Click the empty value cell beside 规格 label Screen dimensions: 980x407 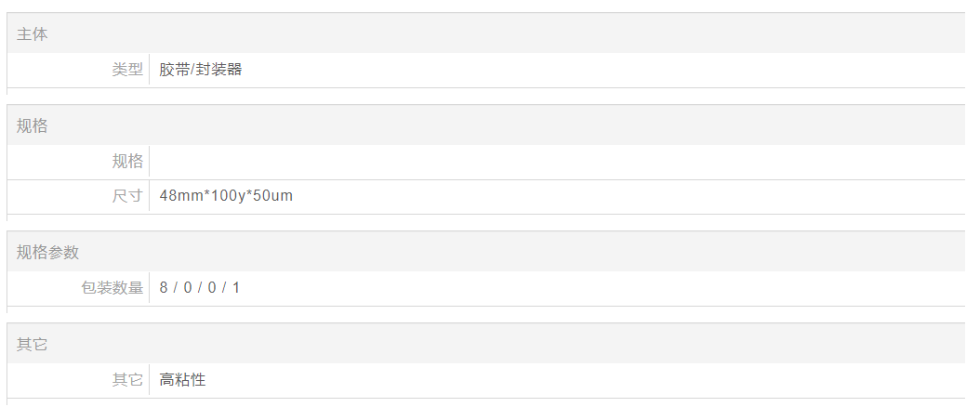click(556, 162)
